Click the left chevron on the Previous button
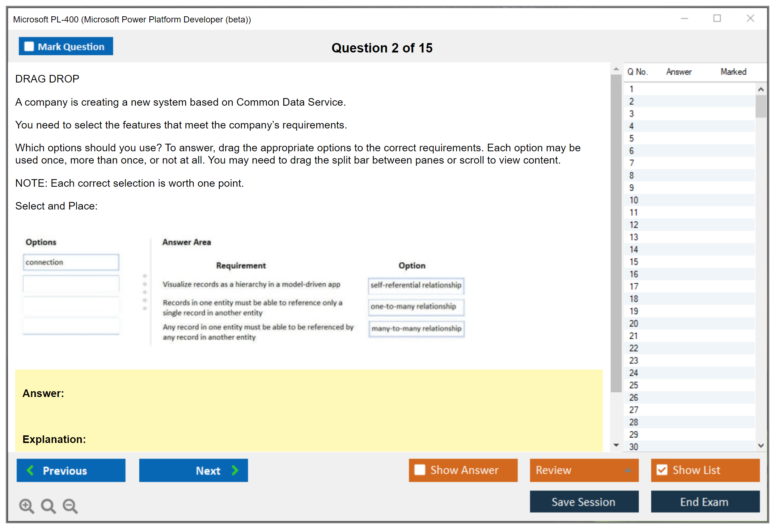The image size is (778, 532). (30, 470)
